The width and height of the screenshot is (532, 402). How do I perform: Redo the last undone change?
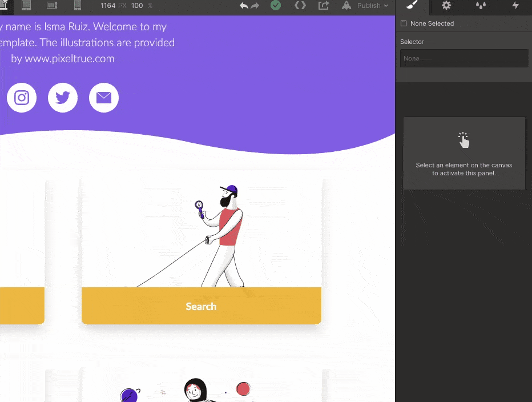[x=255, y=6]
